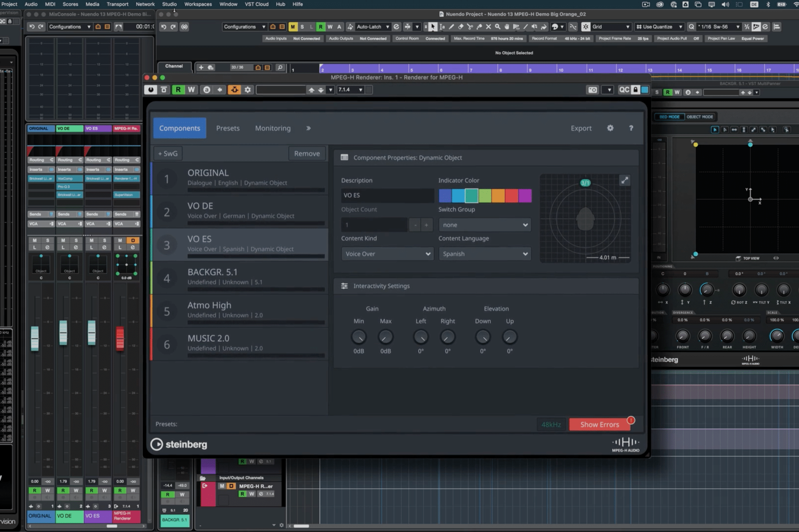Switch to the Monitoring tab
The width and height of the screenshot is (799, 532).
(x=273, y=128)
